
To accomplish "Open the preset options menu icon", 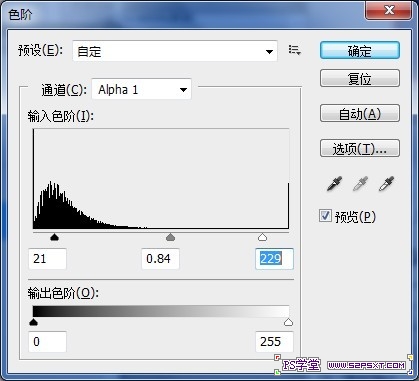I will [x=295, y=50].
